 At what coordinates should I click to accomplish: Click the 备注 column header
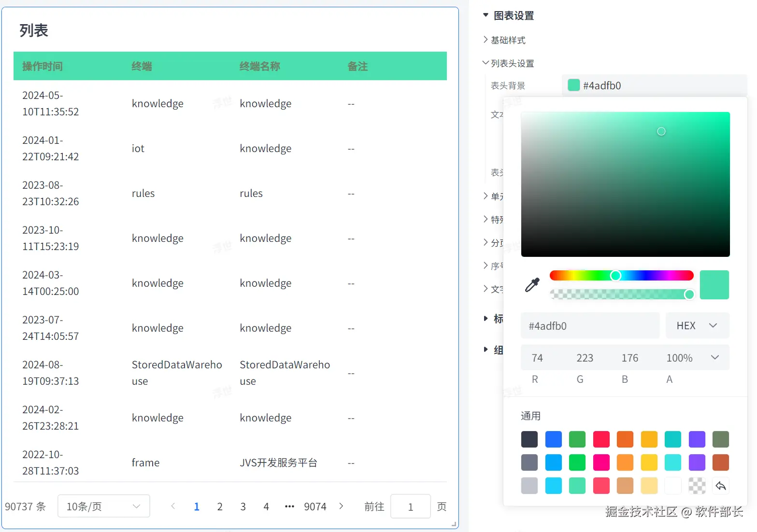click(x=358, y=66)
